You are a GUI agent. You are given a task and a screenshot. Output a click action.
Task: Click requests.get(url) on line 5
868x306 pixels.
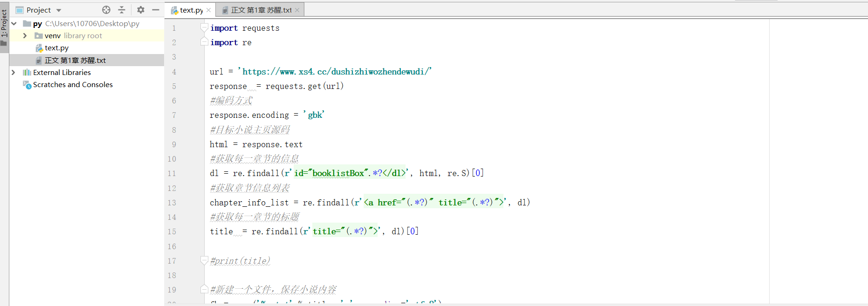pyautogui.click(x=304, y=86)
